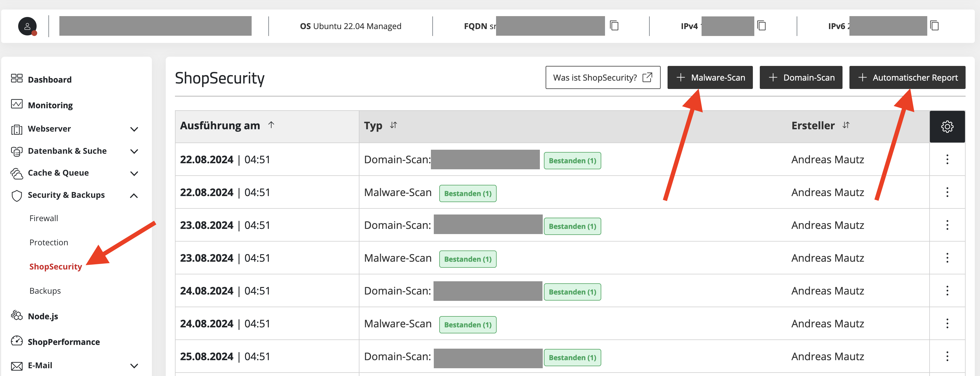
Task: Open the Monitoring section
Action: pyautogui.click(x=50, y=105)
